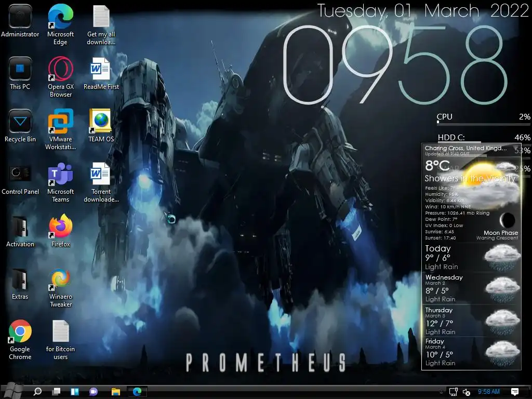Select the 'for Bitcoin users' text file

point(60,339)
